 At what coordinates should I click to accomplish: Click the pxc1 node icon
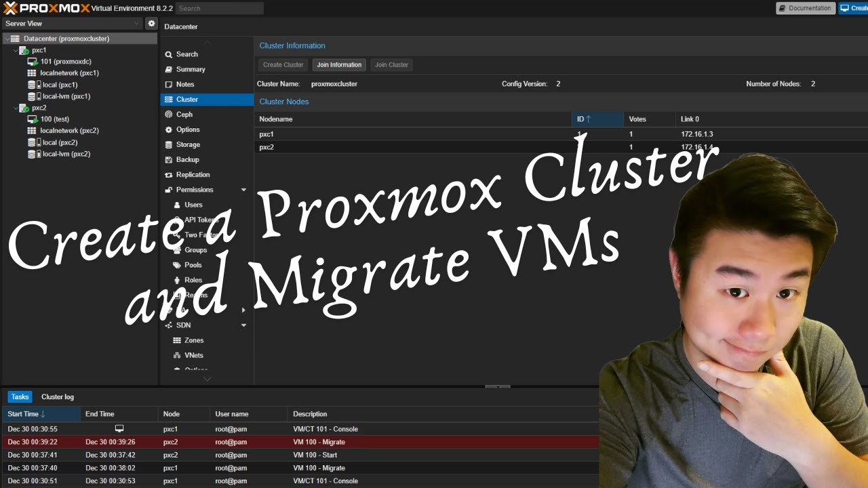tap(24, 50)
